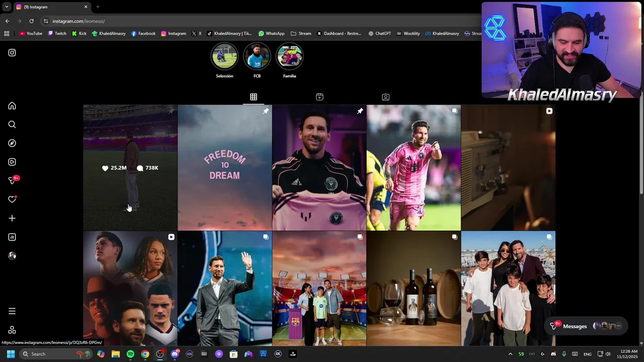
Task: Toggle the microphone tray icon
Action: point(564,354)
